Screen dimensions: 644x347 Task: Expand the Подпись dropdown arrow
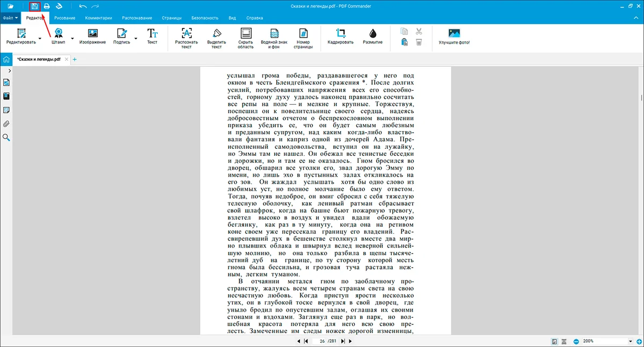(136, 39)
